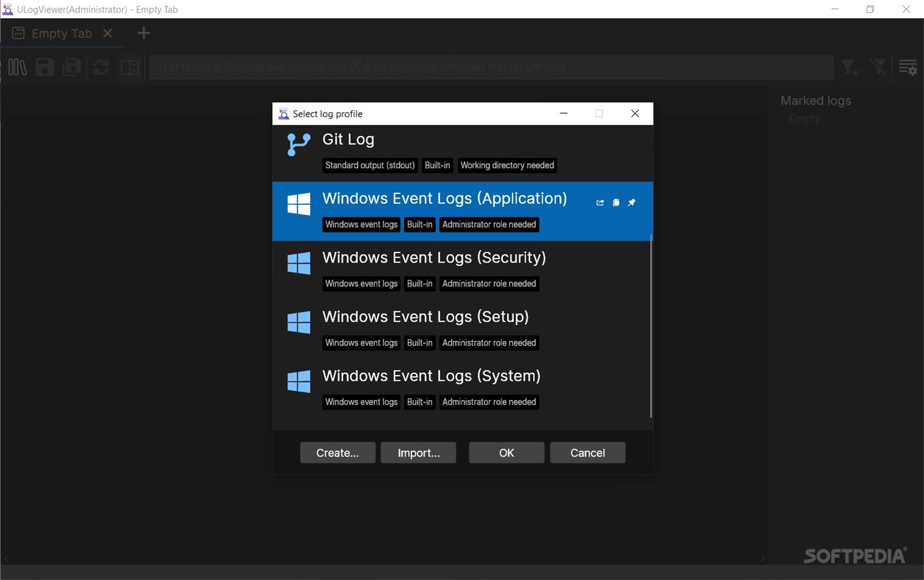
Task: Close the Select log profile dialog
Action: (x=635, y=114)
